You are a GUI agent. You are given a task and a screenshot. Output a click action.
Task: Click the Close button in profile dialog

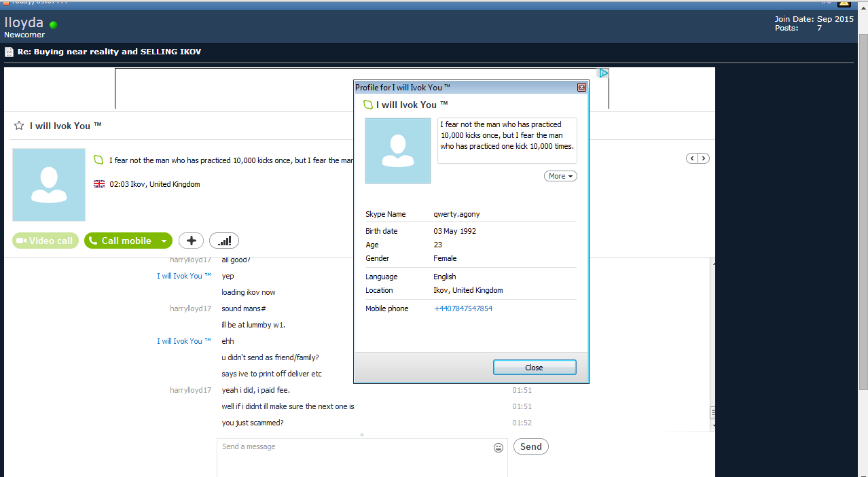(x=535, y=368)
